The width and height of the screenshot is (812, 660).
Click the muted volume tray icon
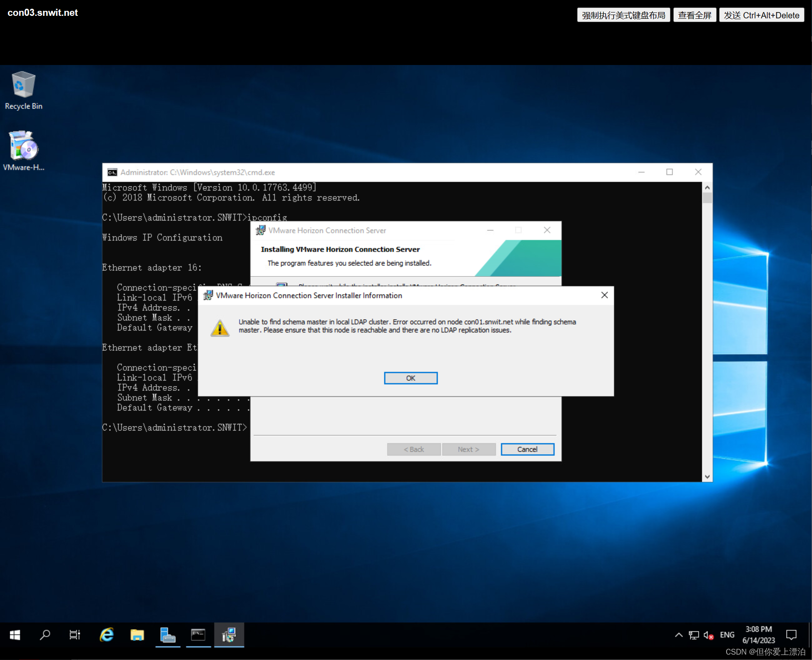click(708, 635)
